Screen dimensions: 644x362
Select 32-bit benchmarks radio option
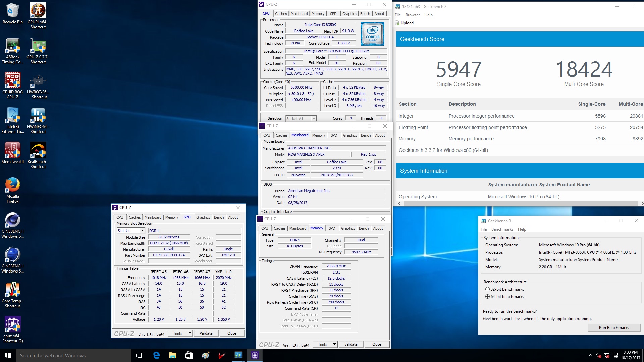coord(487,289)
